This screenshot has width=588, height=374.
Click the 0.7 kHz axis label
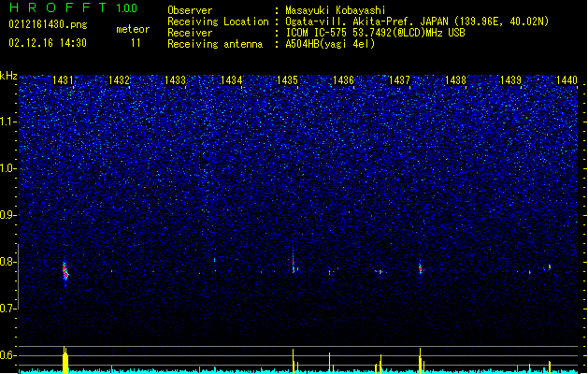[7, 309]
